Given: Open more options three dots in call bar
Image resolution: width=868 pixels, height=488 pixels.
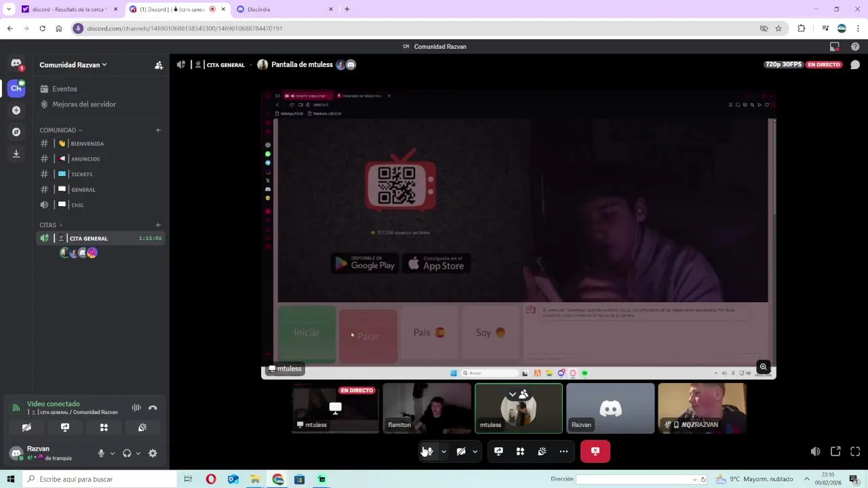Looking at the screenshot, I should point(564,451).
